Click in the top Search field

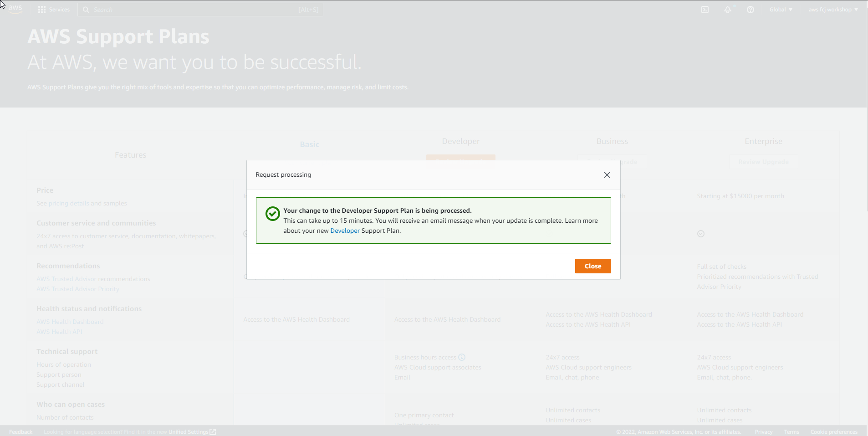click(x=200, y=10)
